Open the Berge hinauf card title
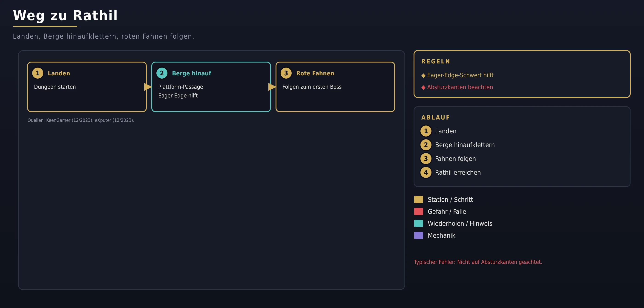This screenshot has height=308, width=644. tap(192, 73)
